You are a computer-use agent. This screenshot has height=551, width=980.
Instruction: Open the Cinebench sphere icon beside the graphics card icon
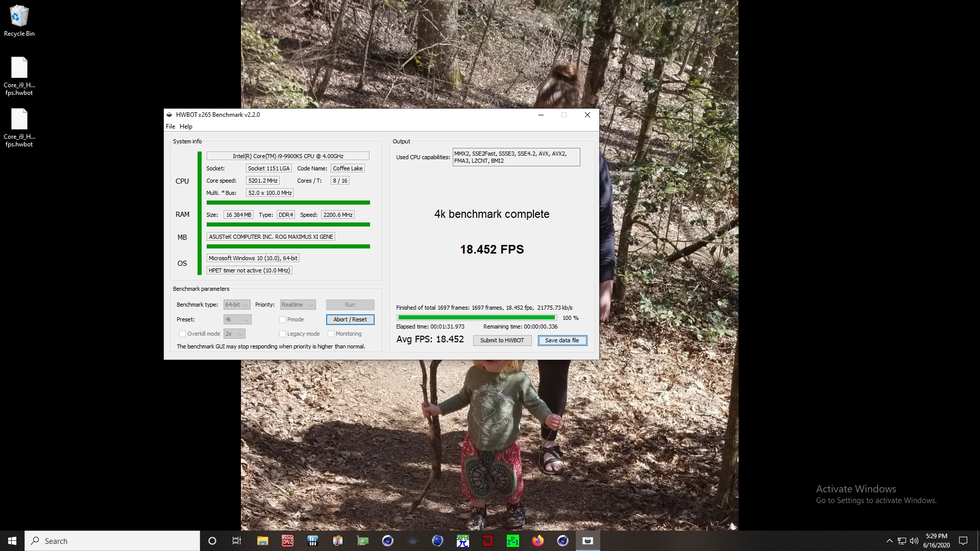[388, 541]
